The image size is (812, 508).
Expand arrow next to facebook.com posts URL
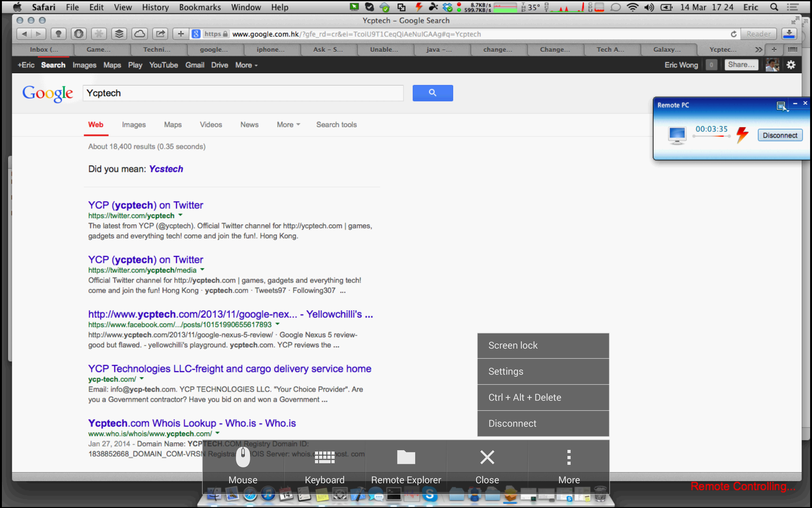(278, 324)
